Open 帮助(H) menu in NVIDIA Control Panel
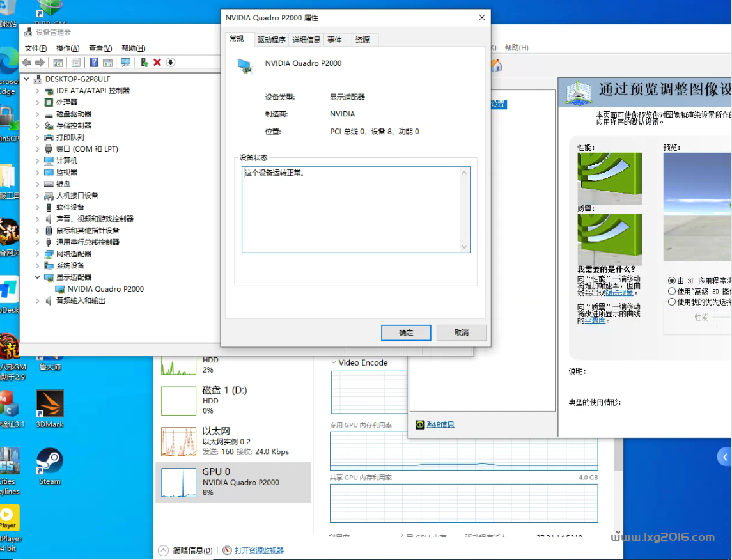Viewport: 732px width, 560px height. [x=517, y=47]
